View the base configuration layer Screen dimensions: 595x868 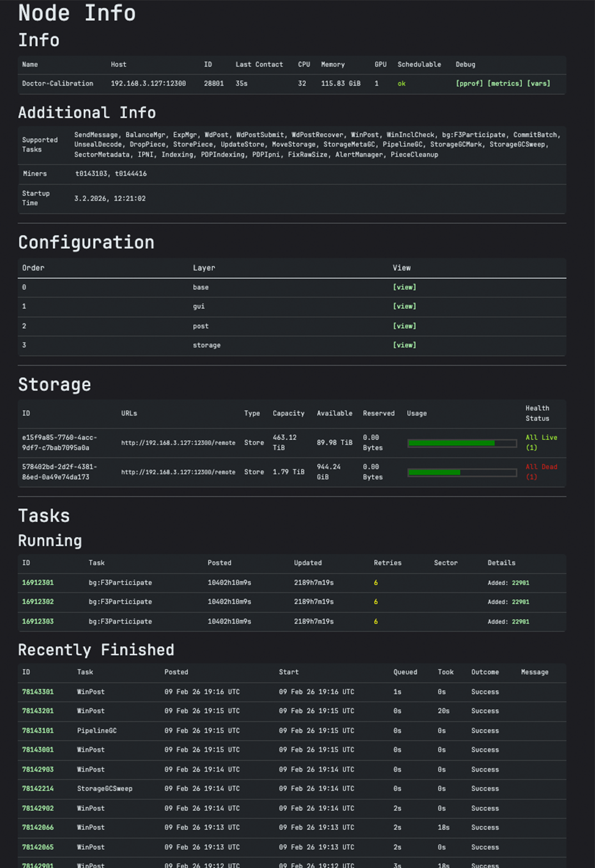[404, 287]
